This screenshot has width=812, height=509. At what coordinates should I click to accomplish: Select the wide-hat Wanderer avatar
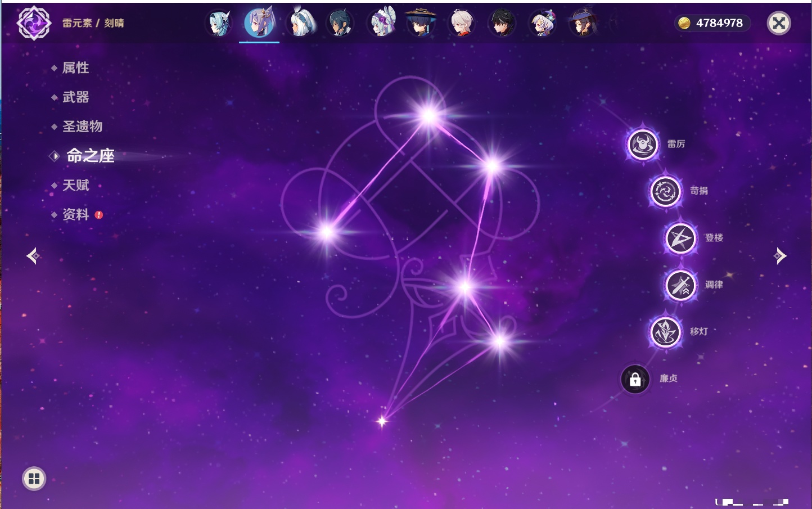point(421,23)
